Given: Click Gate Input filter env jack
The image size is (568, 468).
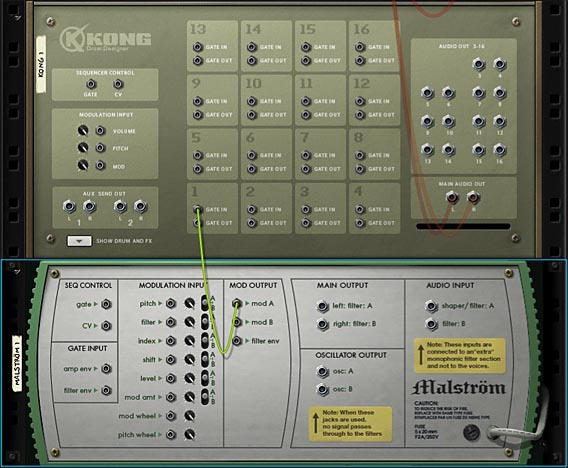Looking at the screenshot, I should pos(106,390).
